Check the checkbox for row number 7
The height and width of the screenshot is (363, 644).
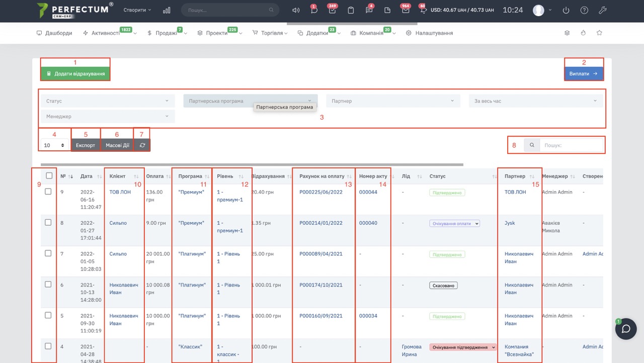point(48,253)
